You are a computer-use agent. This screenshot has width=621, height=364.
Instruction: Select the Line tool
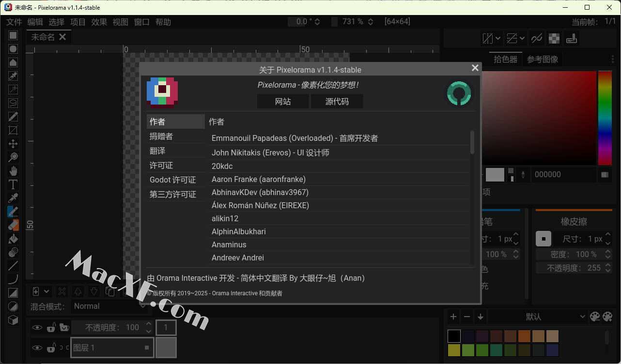pyautogui.click(x=13, y=266)
